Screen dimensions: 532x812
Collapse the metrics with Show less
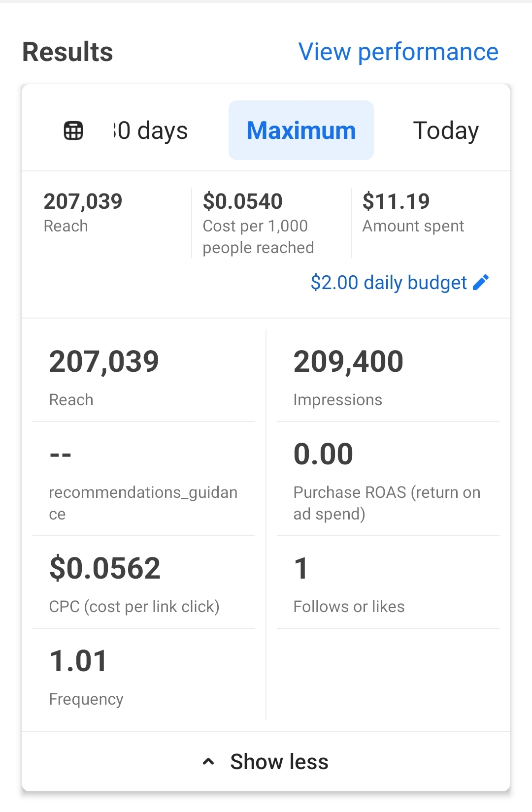pyautogui.click(x=279, y=762)
